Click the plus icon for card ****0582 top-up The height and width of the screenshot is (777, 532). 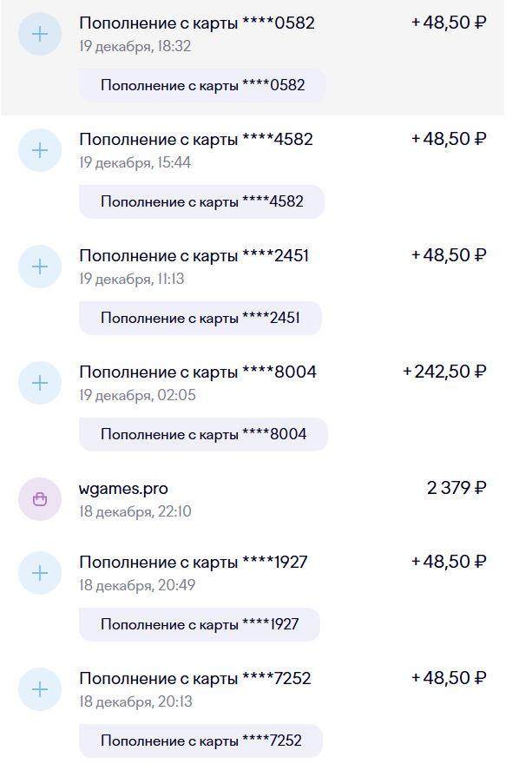40,35
